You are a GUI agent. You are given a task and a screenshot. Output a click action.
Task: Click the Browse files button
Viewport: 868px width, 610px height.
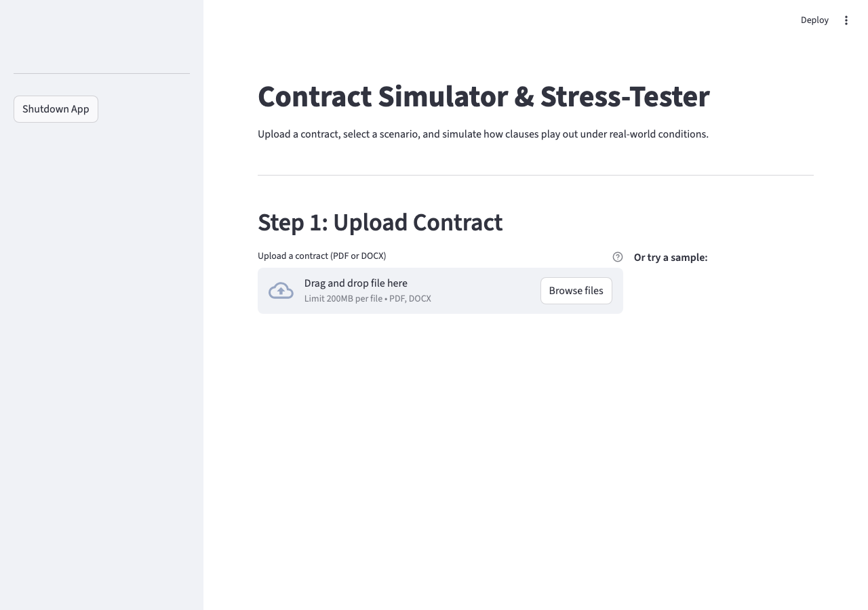(x=576, y=290)
